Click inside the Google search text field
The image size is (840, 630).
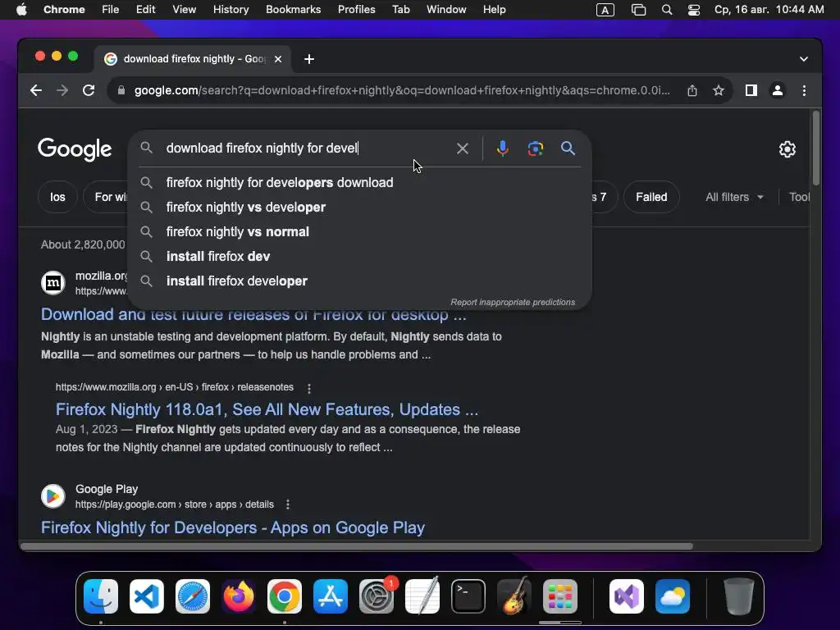[x=305, y=148]
